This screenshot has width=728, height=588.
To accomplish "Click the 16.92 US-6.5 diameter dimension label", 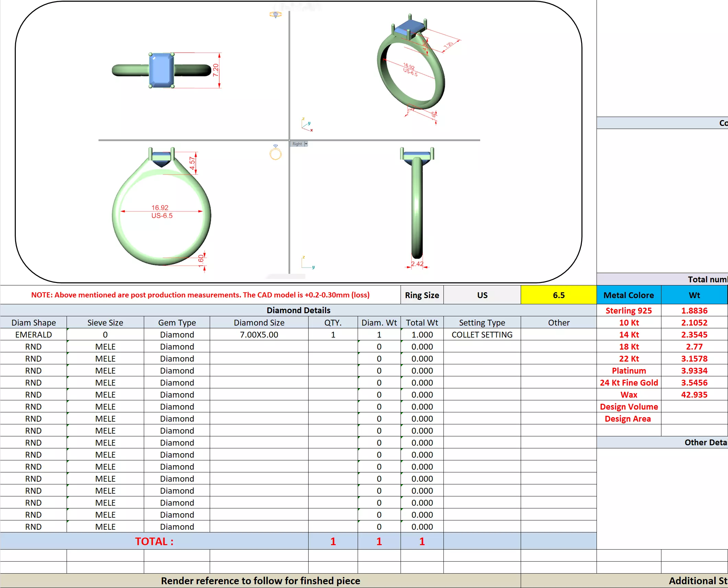I will [x=162, y=212].
